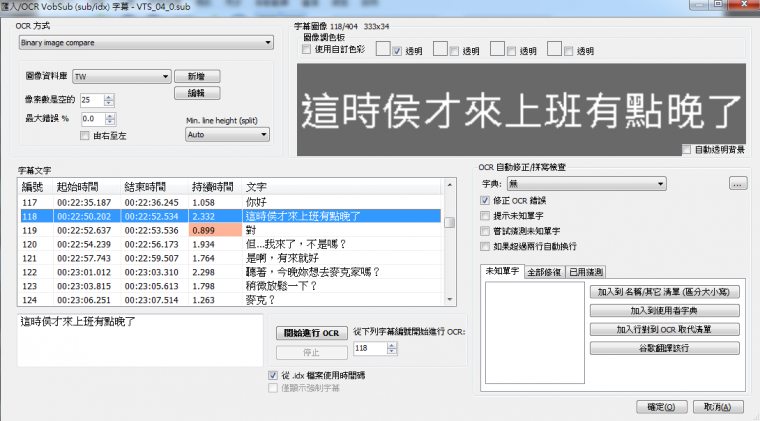
Task: Click the 開始進行 OCR button
Action: pos(312,333)
